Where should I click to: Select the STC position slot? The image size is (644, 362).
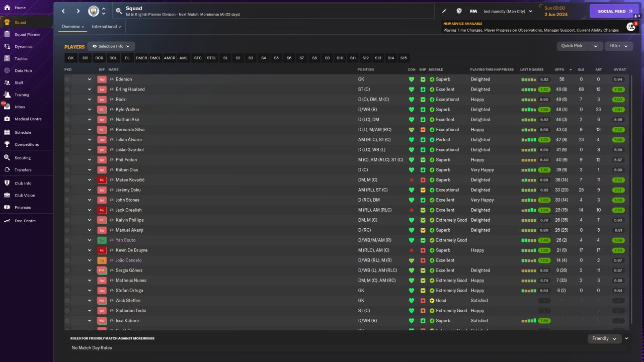click(x=198, y=58)
